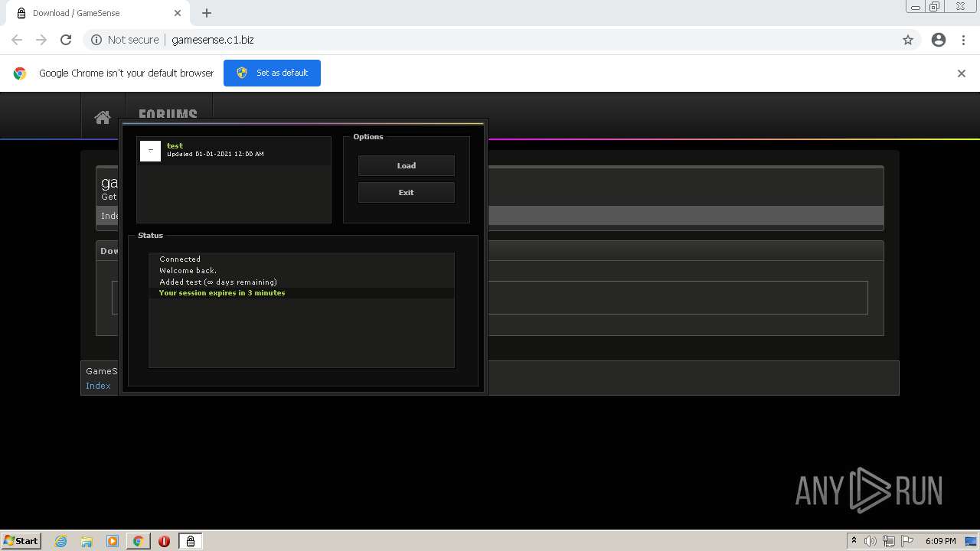
Task: Dismiss the default browser infobar
Action: 962,73
